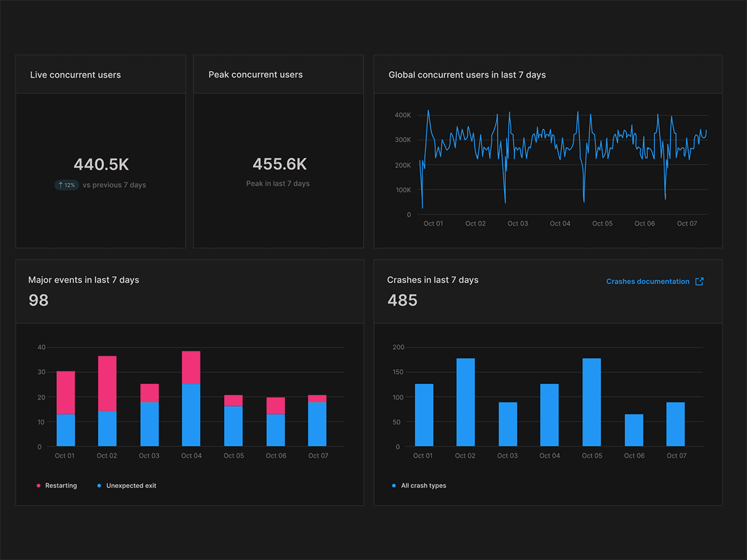Click the external link icon beside Crashes documentation
The width and height of the screenshot is (747, 560).
[699, 281]
